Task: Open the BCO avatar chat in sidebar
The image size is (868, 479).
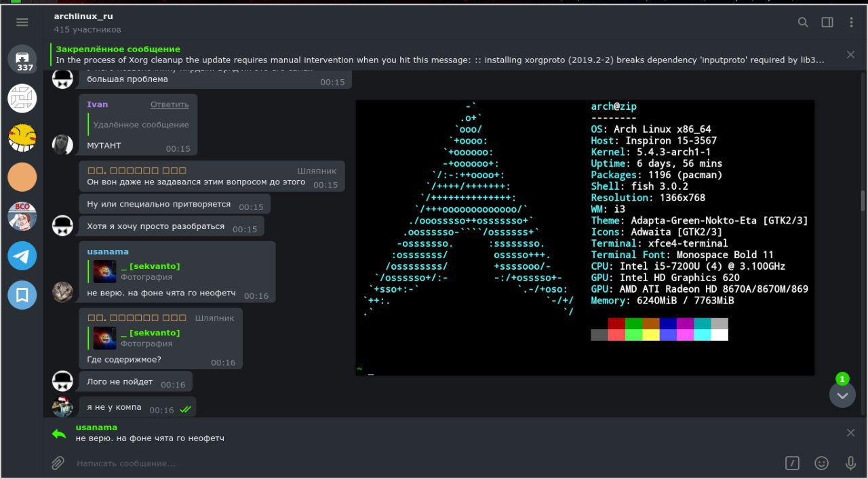Action: tap(22, 217)
